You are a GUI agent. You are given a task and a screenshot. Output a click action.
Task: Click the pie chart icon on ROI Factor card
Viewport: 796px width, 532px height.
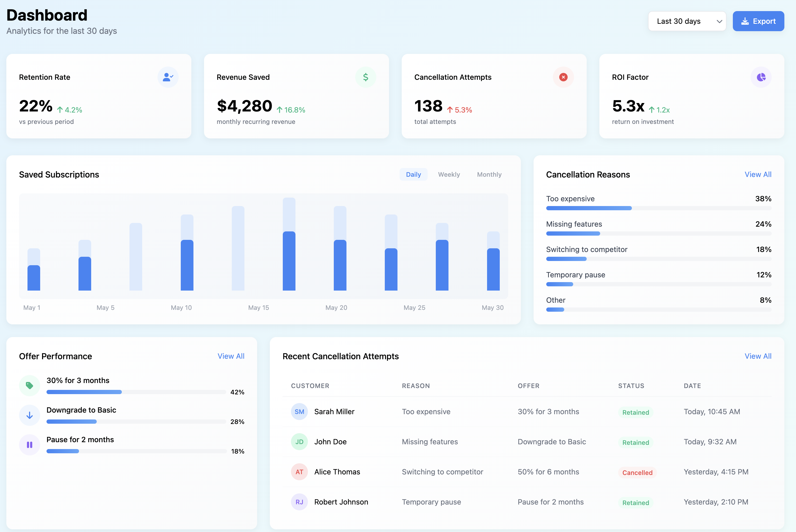click(761, 77)
